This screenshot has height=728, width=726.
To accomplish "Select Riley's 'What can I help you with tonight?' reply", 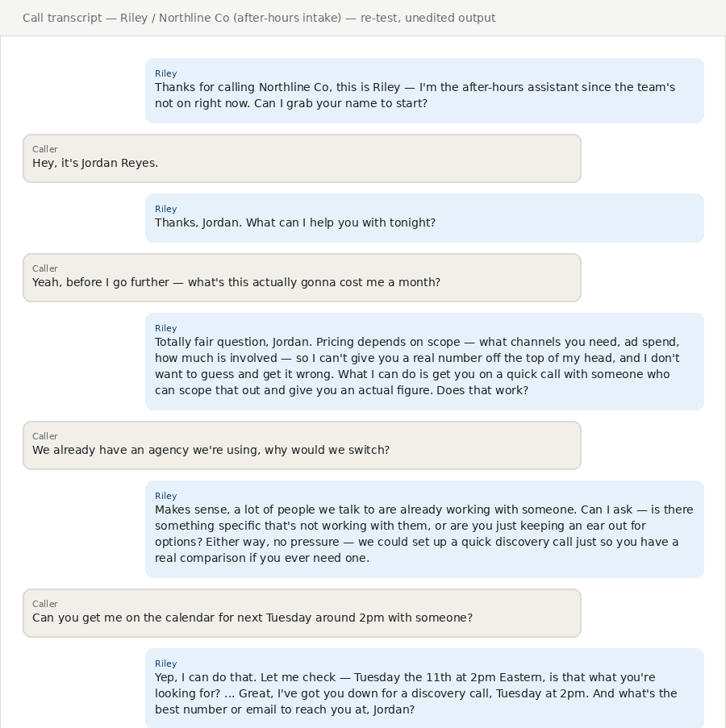I will point(424,218).
